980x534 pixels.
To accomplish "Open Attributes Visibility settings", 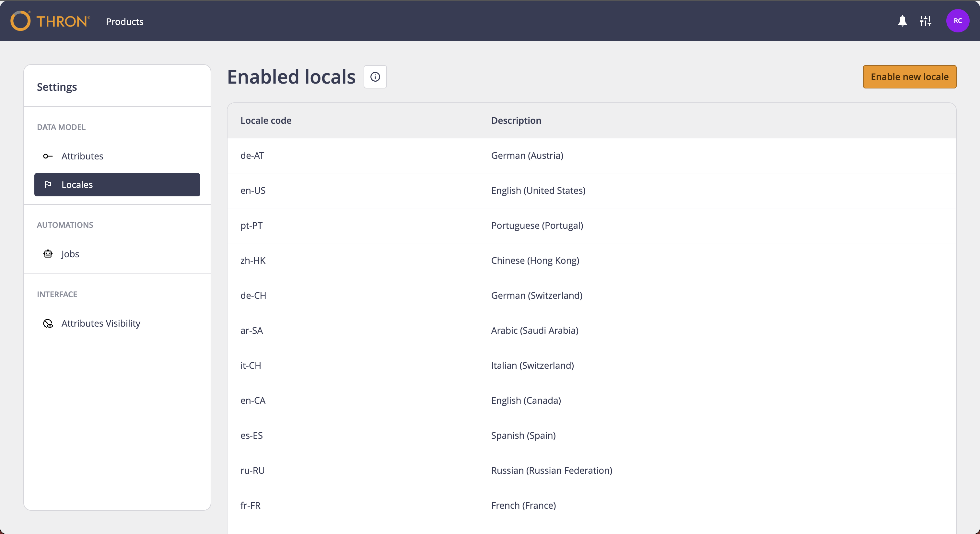I will (117, 323).
